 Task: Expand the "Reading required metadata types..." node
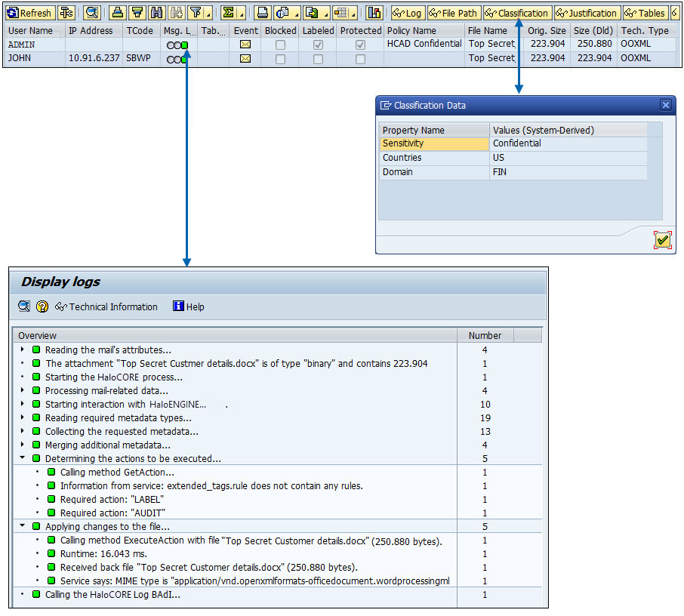click(x=22, y=417)
